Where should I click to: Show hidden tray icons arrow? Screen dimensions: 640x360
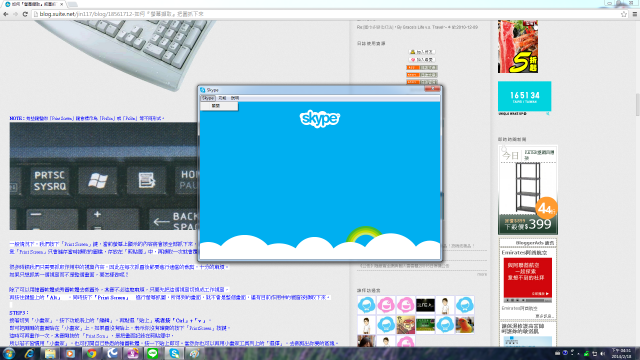578,353
